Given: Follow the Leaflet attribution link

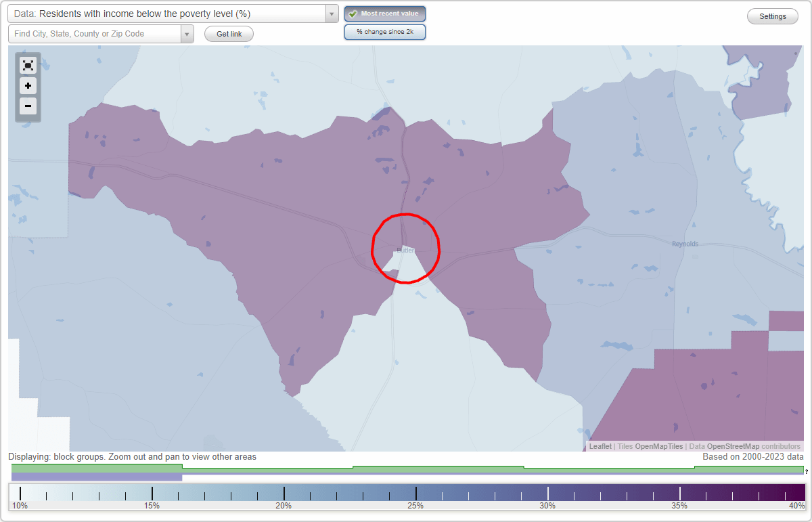Looking at the screenshot, I should 600,446.
